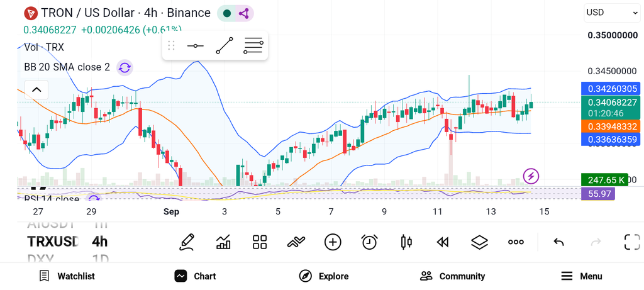Open the Watchlist tab
Image resolution: width=644 pixels, height=290 pixels.
67,276
